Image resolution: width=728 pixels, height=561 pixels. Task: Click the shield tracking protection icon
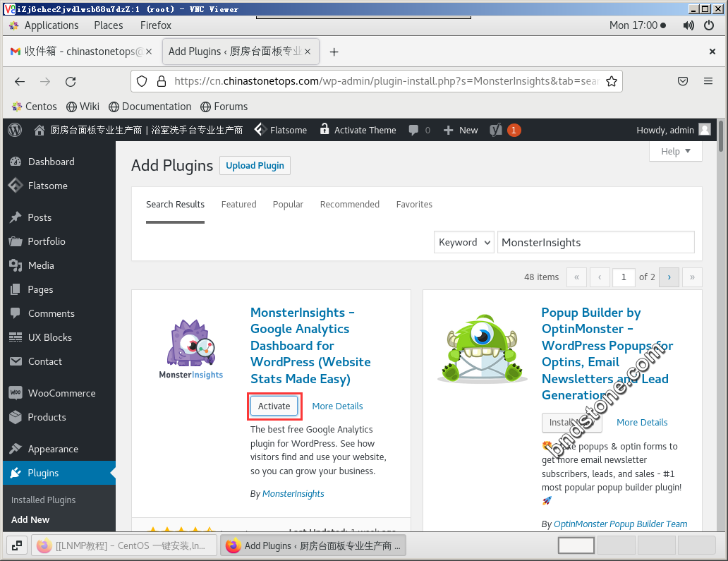[x=142, y=81]
